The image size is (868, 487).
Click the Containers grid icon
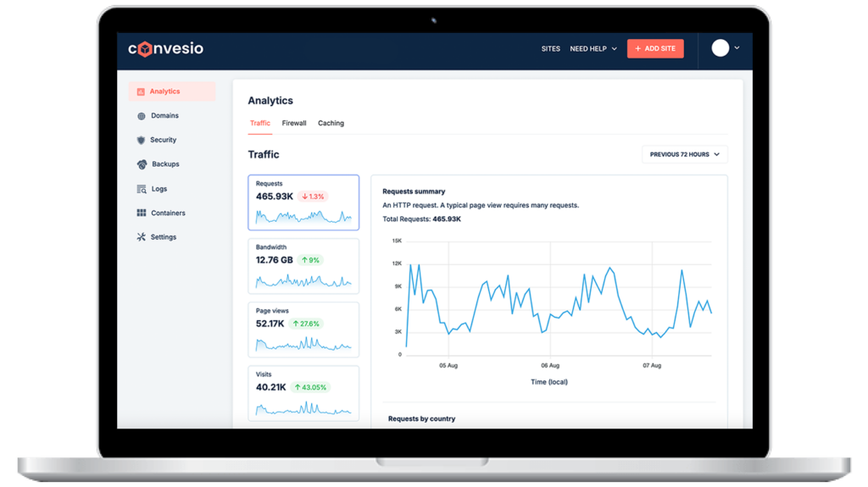142,213
